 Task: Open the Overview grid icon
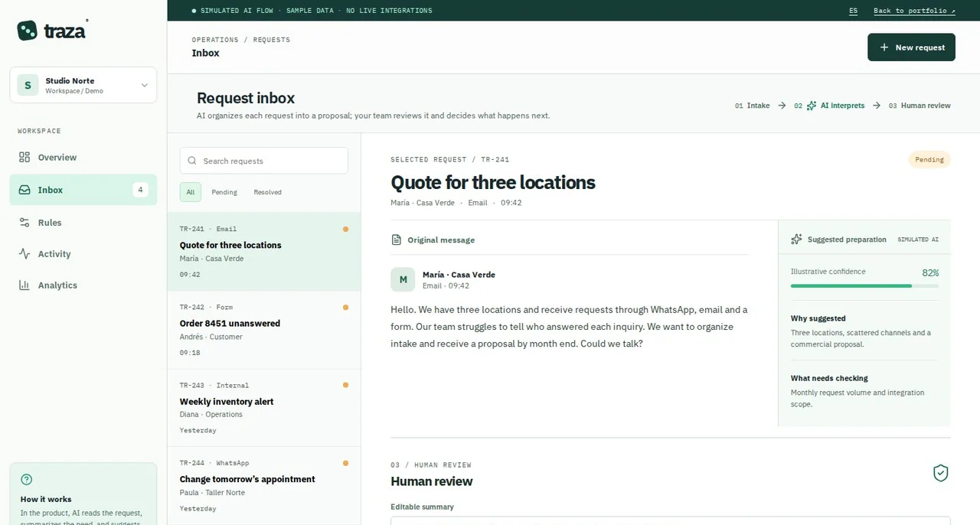(x=24, y=157)
